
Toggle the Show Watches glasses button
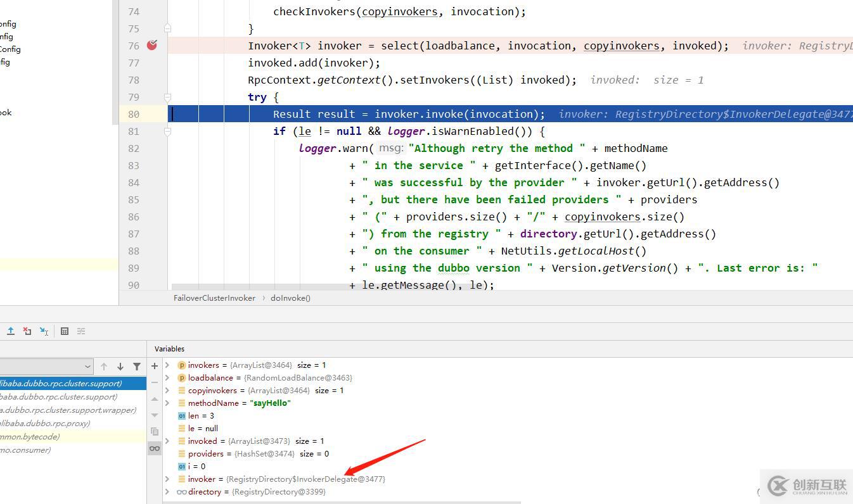pos(155,448)
